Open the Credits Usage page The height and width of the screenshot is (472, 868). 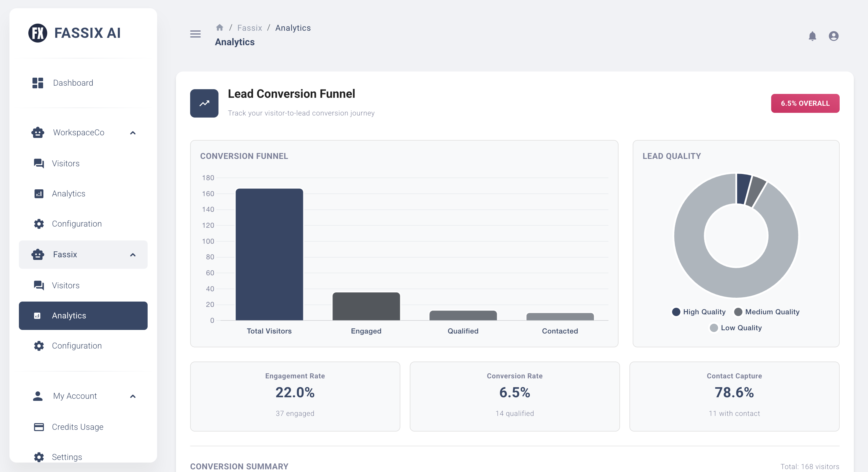tap(77, 427)
